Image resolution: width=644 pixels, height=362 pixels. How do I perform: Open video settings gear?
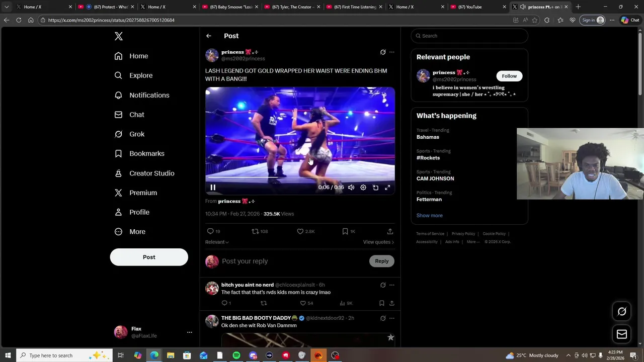(363, 188)
